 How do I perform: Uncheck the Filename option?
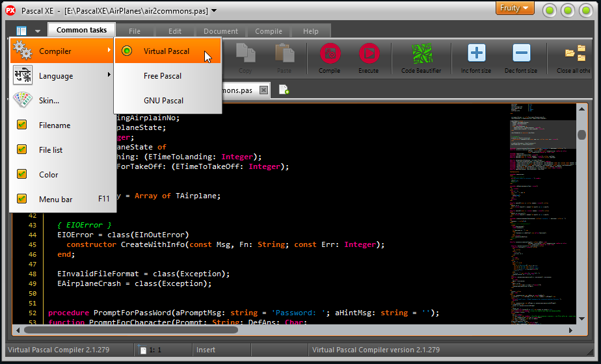[x=22, y=125]
